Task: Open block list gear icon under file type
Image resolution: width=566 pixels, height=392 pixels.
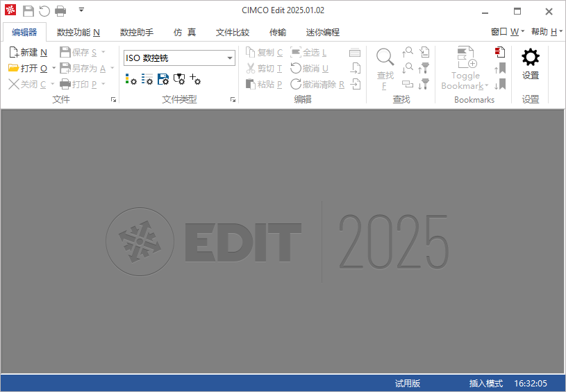Action: tap(147, 79)
